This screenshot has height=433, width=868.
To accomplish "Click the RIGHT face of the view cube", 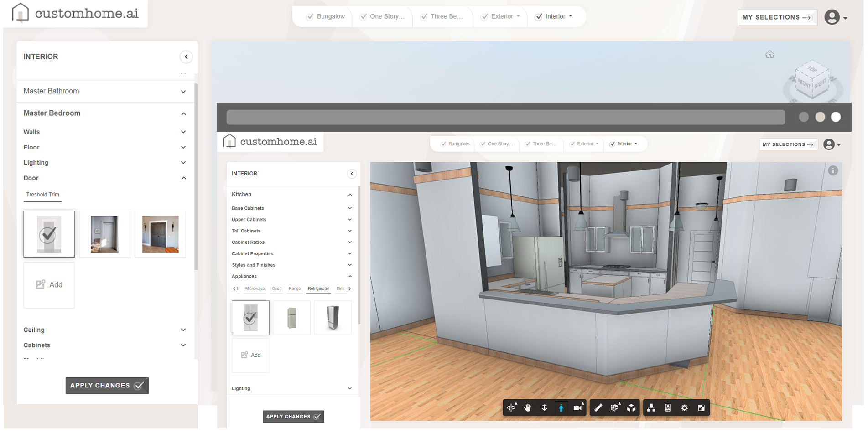I will click(821, 84).
